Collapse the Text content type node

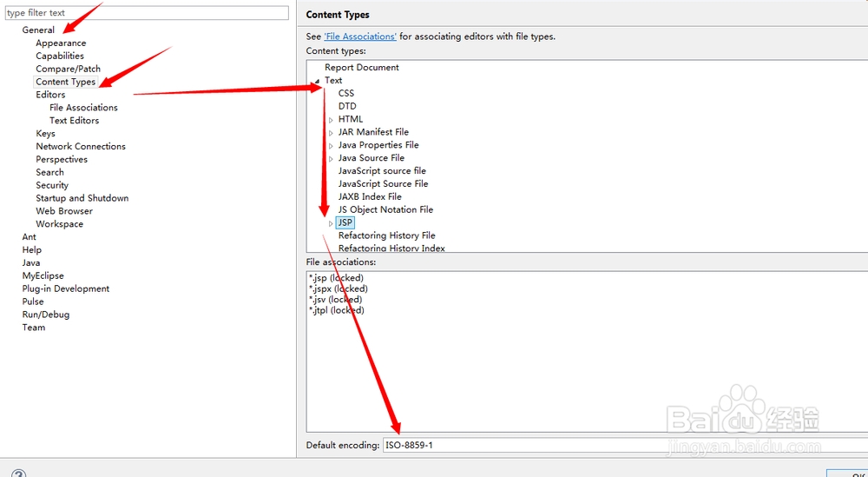click(318, 81)
